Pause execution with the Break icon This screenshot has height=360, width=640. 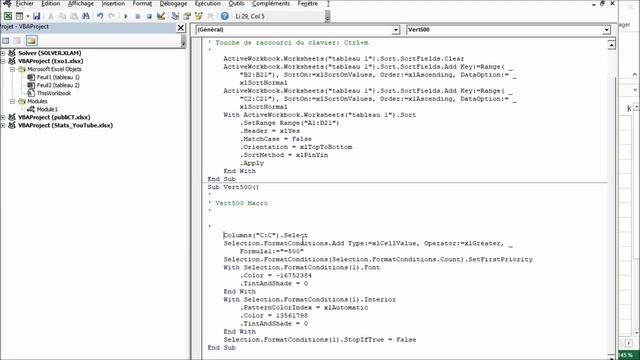click(x=138, y=16)
